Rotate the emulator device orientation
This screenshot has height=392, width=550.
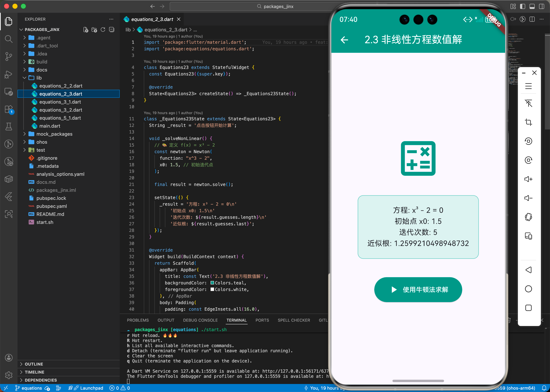528,217
